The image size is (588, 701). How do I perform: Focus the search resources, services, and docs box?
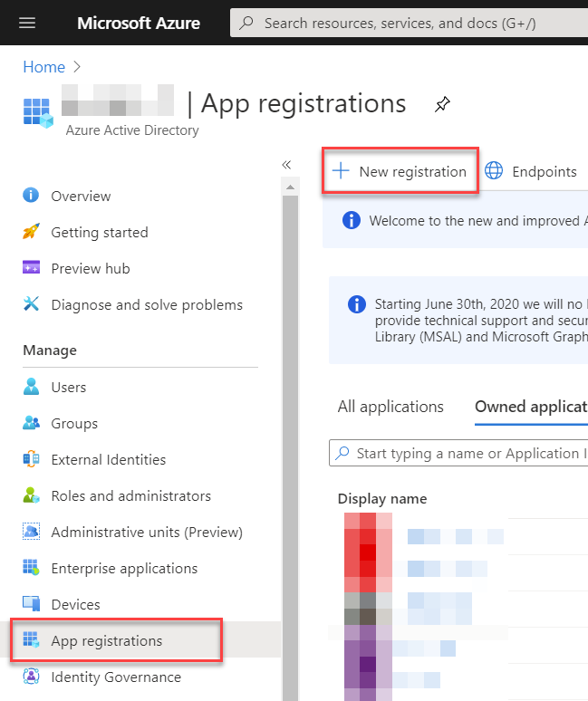pos(409,23)
